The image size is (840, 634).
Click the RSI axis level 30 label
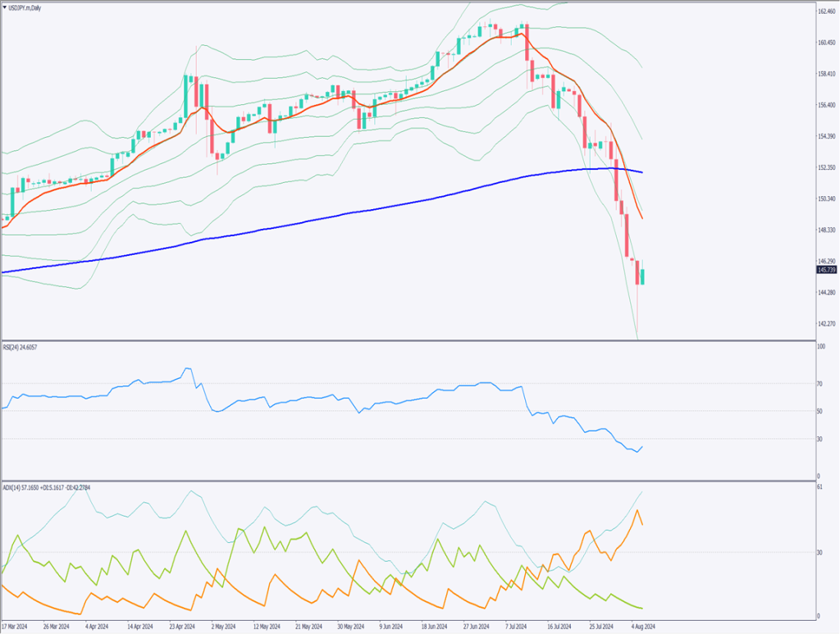click(821, 439)
